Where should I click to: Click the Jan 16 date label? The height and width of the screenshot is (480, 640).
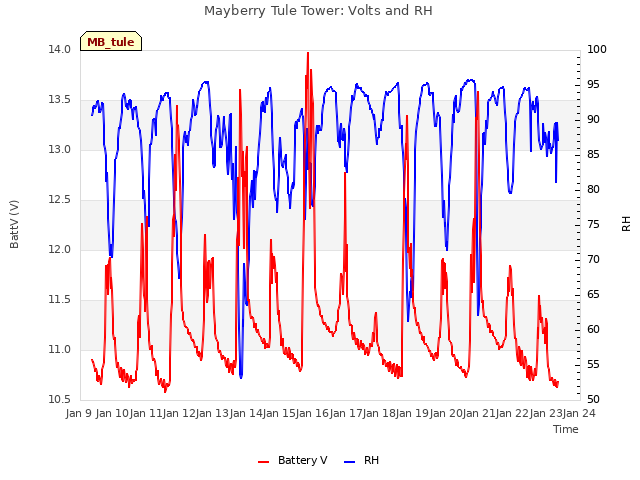(x=312, y=414)
